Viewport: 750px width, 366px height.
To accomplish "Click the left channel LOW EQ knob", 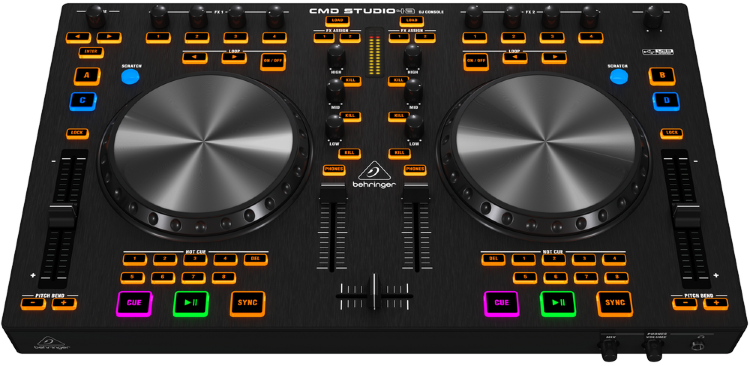I will tap(334, 127).
